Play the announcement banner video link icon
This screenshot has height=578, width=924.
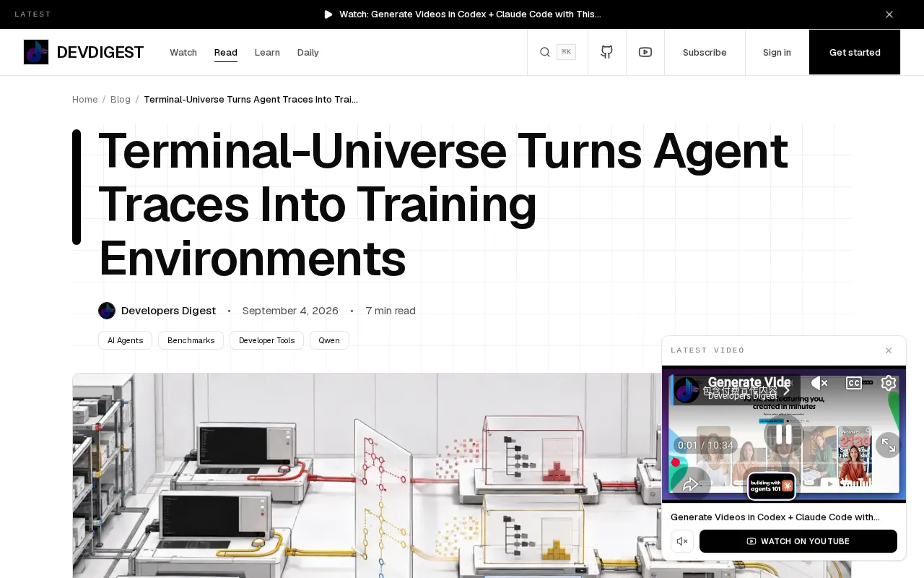pos(328,14)
